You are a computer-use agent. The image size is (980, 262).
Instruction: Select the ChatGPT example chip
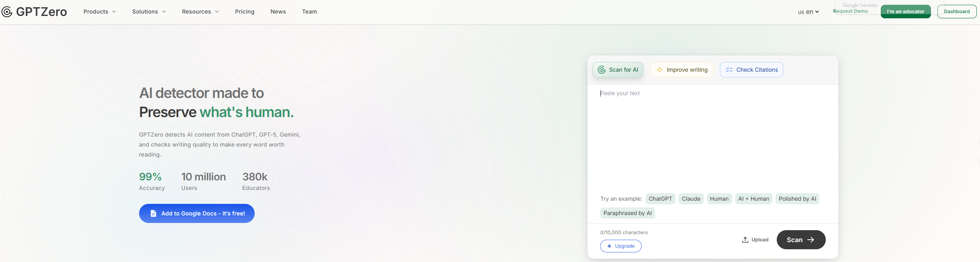(660, 199)
